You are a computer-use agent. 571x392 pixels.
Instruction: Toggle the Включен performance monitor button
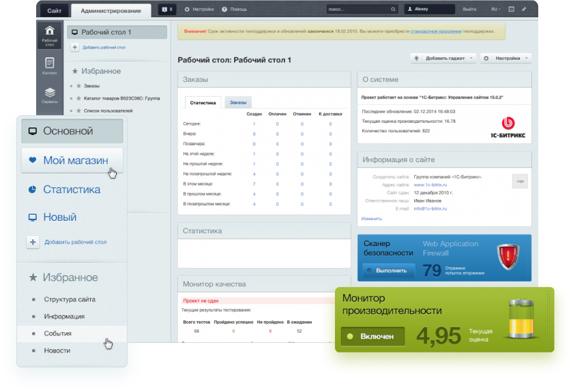pyautogui.click(x=373, y=336)
